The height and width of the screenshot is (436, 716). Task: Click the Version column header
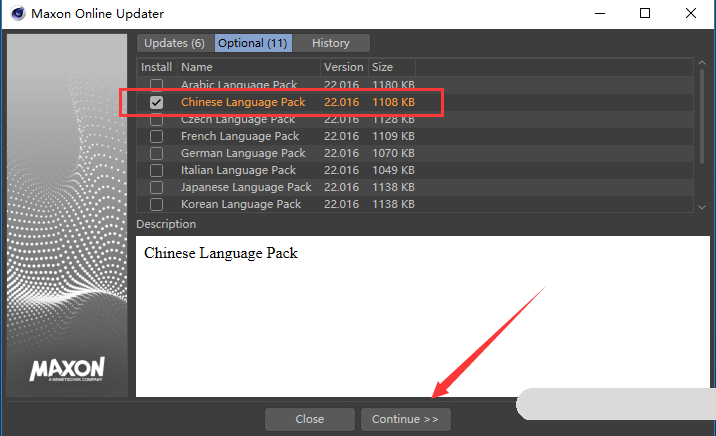click(344, 67)
